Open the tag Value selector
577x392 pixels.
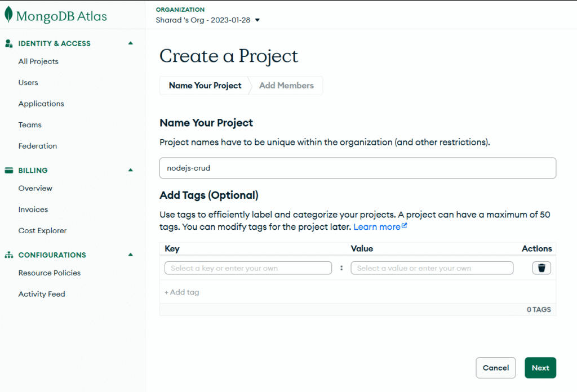(x=432, y=268)
